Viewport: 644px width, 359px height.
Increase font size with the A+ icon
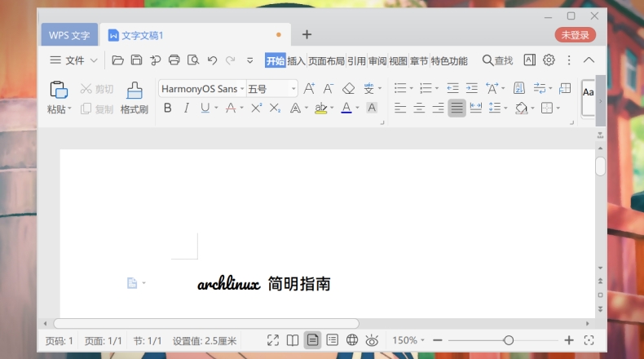tap(309, 88)
